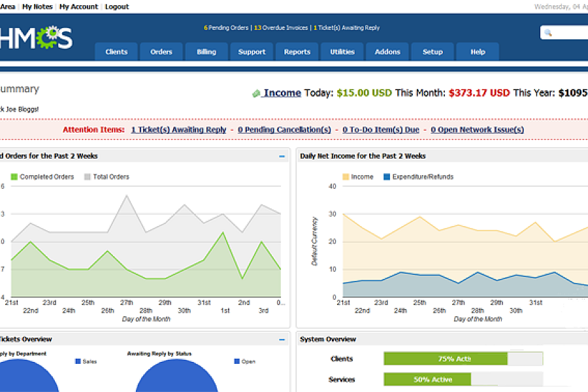The height and width of the screenshot is (392, 588).
Task: Open 0 Open Network Issue(s) link
Action: [477, 129]
